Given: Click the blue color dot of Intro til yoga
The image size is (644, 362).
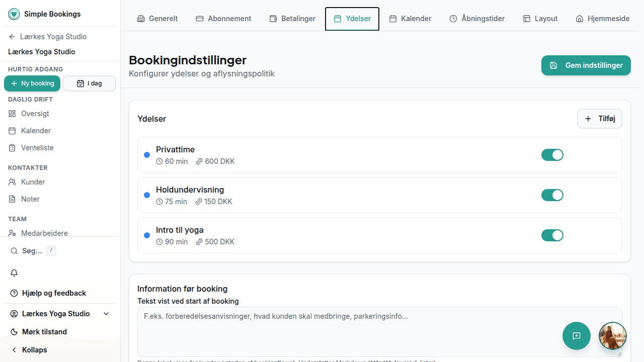Looking at the screenshot, I should pyautogui.click(x=147, y=235).
